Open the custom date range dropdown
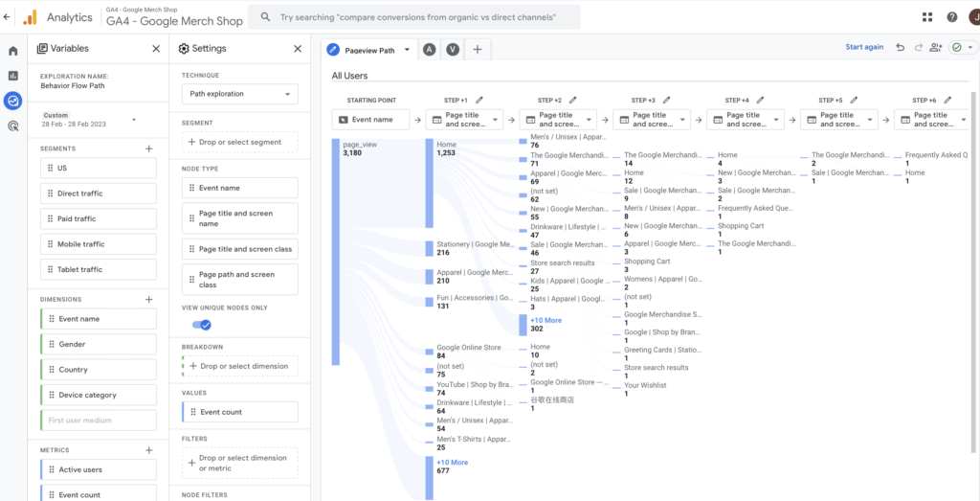The width and height of the screenshot is (980, 501). tap(88, 120)
